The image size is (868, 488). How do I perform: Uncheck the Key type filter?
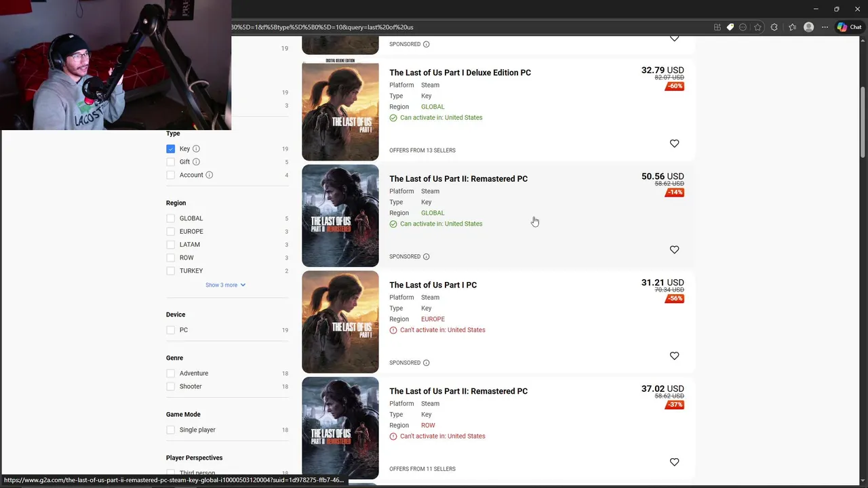170,148
